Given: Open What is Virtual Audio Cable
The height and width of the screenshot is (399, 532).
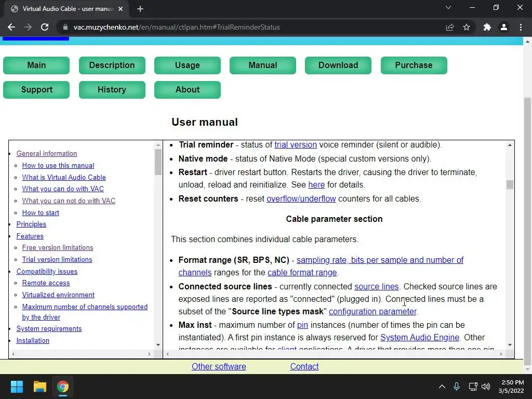Looking at the screenshot, I should point(64,178).
